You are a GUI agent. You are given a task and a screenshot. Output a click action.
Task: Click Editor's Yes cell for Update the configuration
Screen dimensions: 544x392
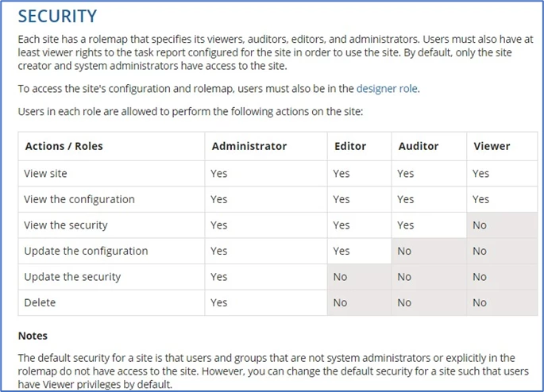[360, 251]
